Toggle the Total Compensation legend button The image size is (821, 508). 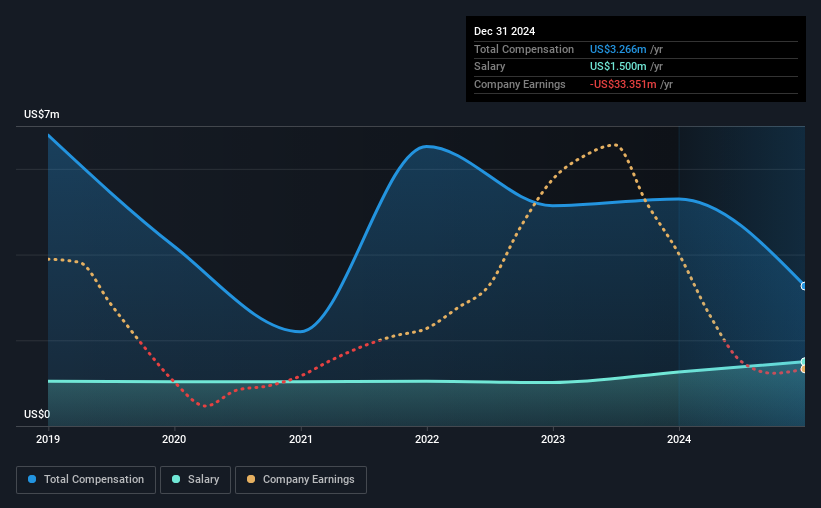coord(86,480)
